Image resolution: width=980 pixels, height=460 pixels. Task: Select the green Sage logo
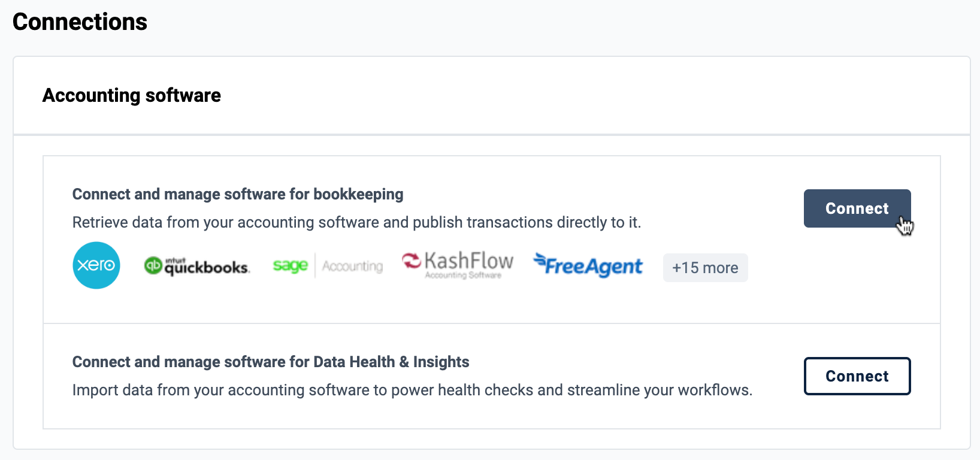[291, 265]
